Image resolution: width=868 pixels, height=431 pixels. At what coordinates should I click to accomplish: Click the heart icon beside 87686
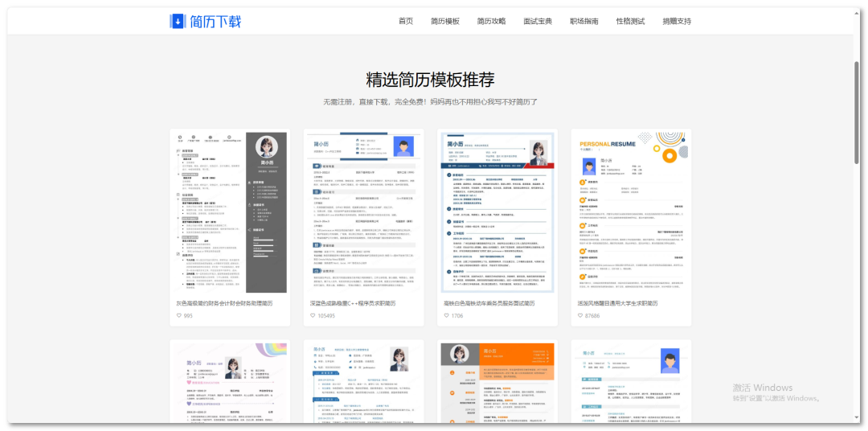[580, 316]
